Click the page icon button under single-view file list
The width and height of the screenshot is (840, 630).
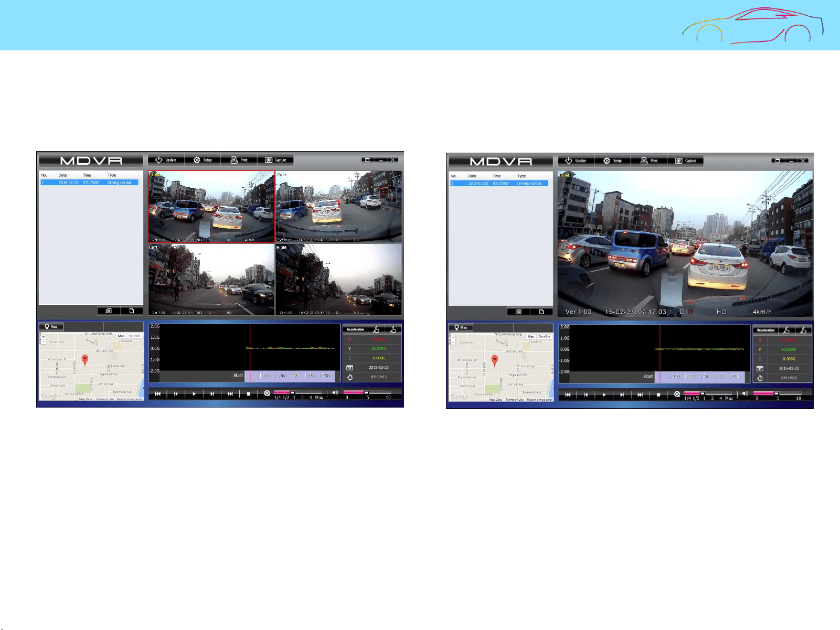[x=541, y=312]
